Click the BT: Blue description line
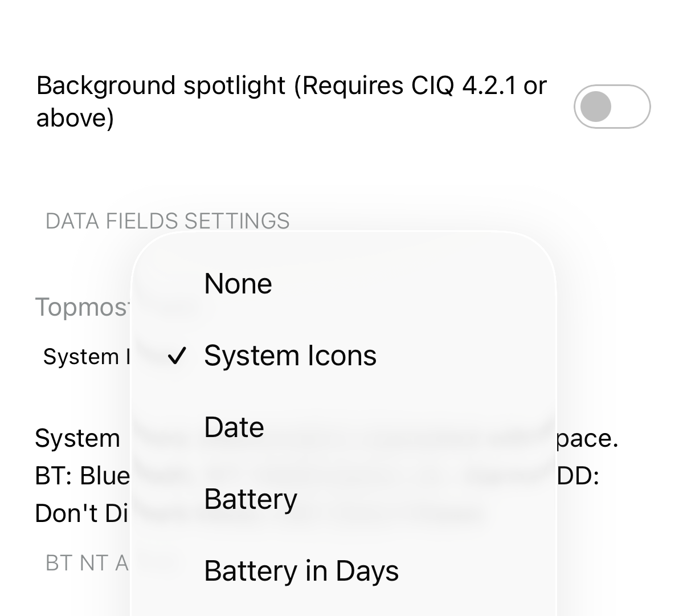 pyautogui.click(x=83, y=476)
